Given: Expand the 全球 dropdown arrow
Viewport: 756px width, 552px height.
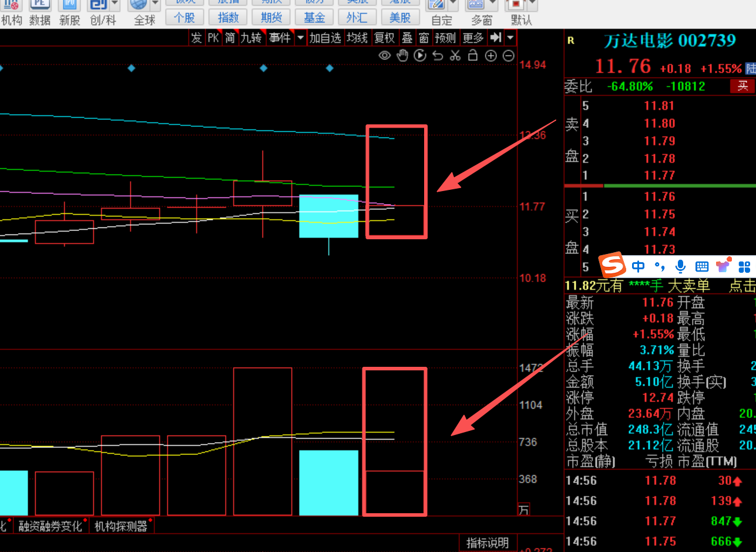Looking at the screenshot, I should pyautogui.click(x=154, y=5).
